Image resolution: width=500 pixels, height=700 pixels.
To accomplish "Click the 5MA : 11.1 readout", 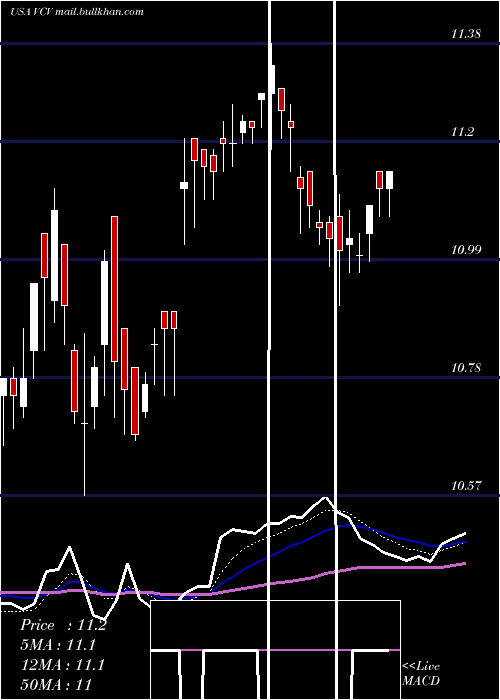I will click(58, 645).
